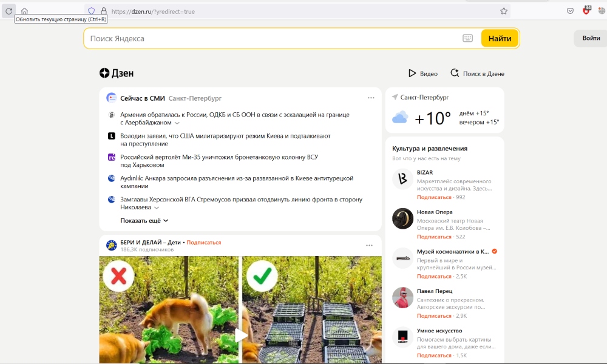The image size is (607, 364).
Task: Play the dog garden video
Action: (x=241, y=335)
